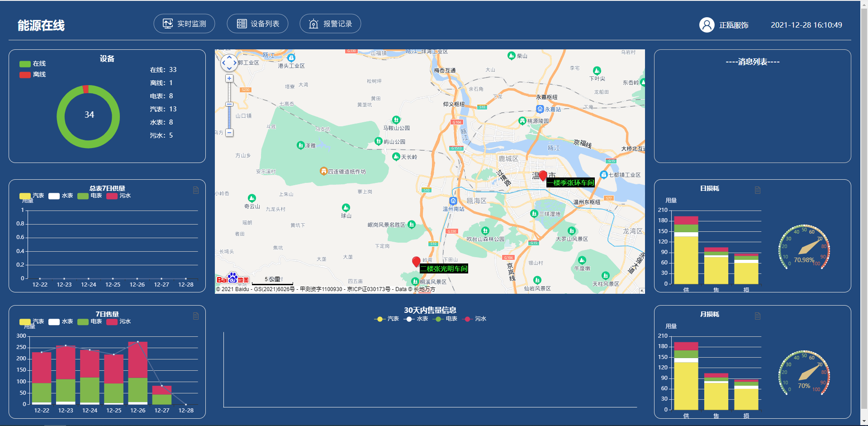The width and height of the screenshot is (868, 426).
Task: Click red marker for 二楼张光明车间
Action: 416,262
